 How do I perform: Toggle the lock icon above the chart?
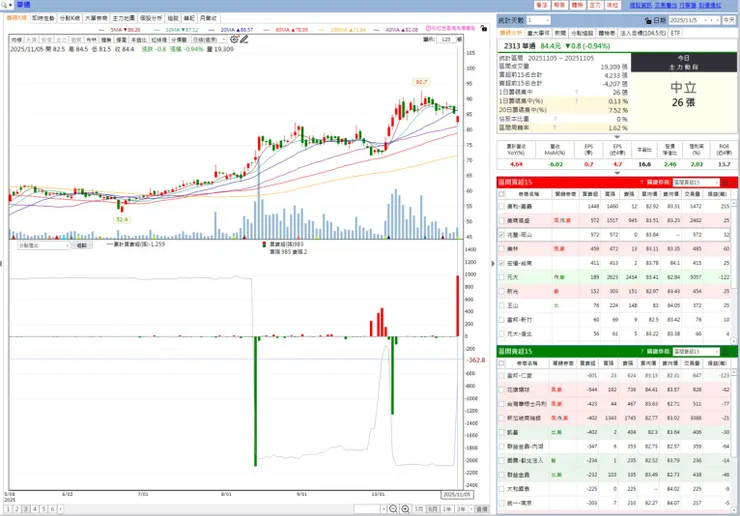(x=484, y=28)
